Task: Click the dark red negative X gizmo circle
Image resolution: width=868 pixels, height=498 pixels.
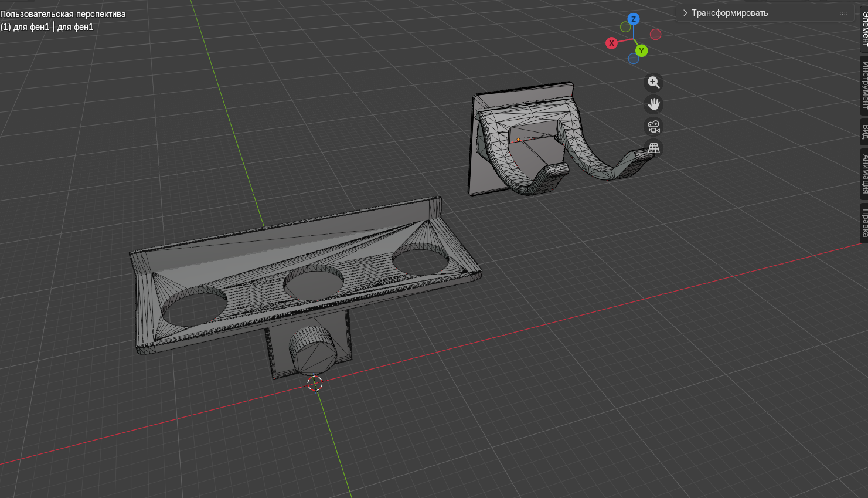Action: click(655, 35)
